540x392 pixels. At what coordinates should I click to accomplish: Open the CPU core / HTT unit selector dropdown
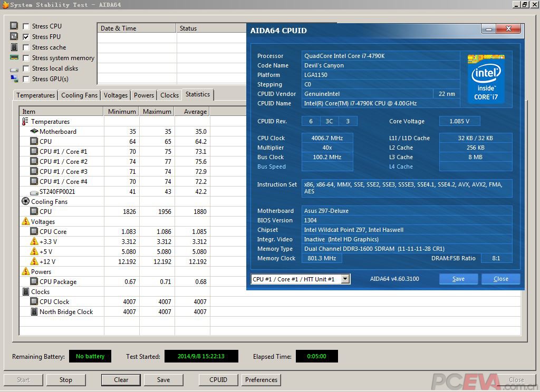pyautogui.click(x=345, y=279)
